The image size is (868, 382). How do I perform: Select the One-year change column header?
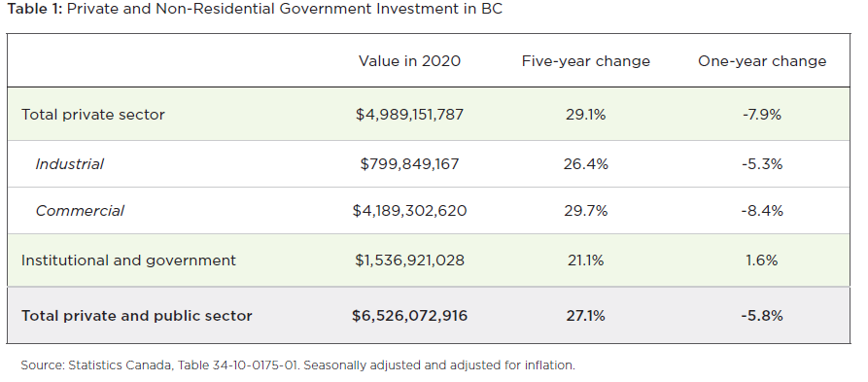point(762,61)
